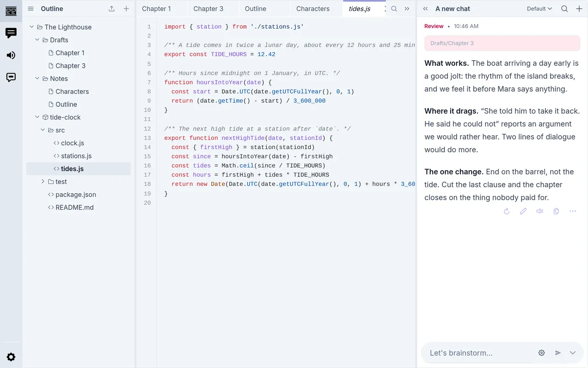Collapse The Lighthouse root folder
Screen dimensions: 588x368
(32, 27)
